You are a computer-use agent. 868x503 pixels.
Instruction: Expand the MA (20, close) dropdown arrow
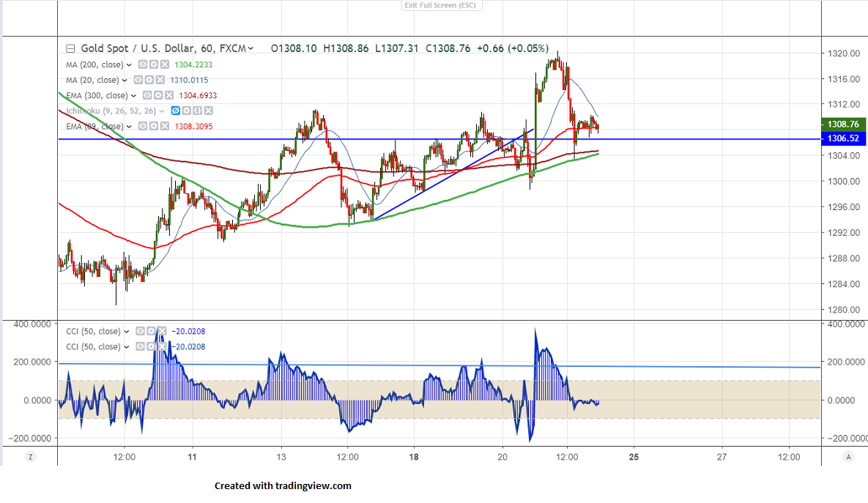click(125, 81)
